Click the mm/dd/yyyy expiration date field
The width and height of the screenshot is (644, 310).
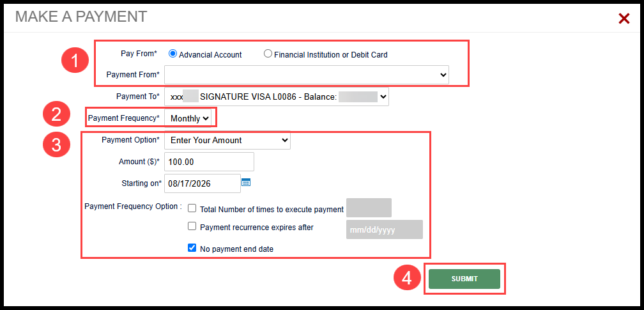click(x=385, y=229)
